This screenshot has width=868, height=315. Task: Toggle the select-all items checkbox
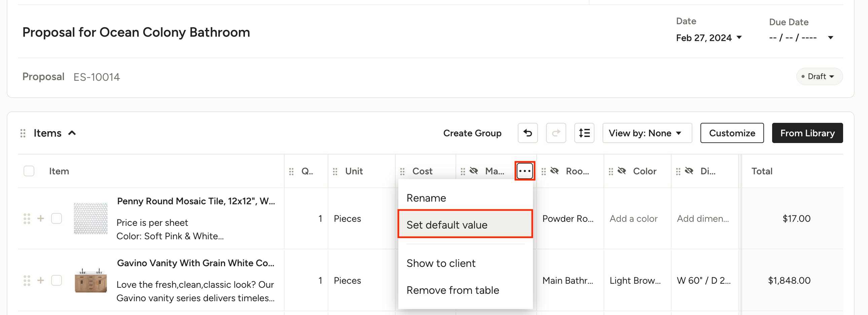[x=29, y=171]
